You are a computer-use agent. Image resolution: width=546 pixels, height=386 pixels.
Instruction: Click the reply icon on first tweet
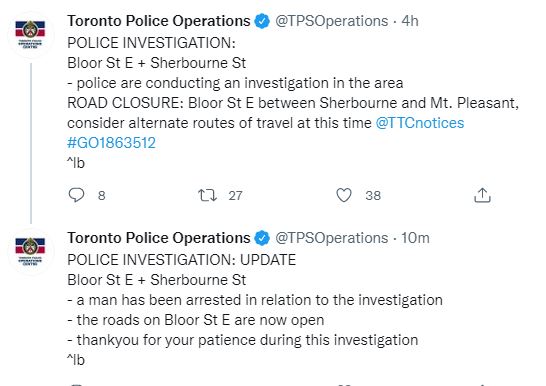click(76, 195)
